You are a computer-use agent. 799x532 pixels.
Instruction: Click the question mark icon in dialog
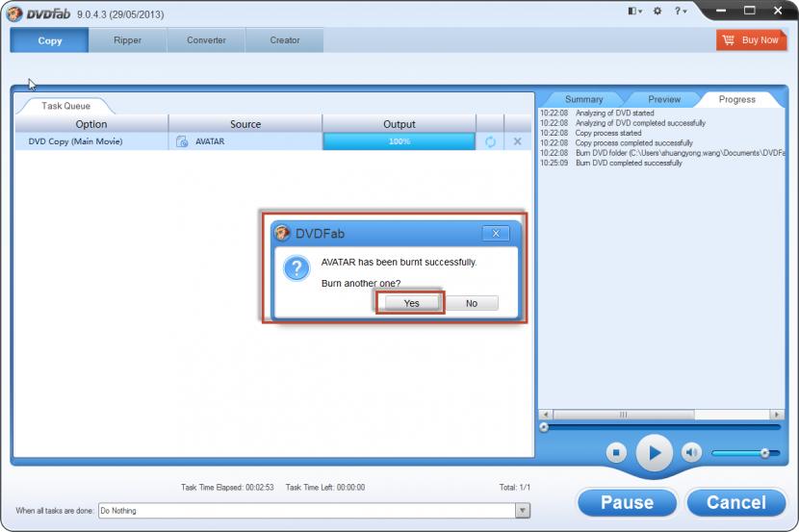[296, 268]
